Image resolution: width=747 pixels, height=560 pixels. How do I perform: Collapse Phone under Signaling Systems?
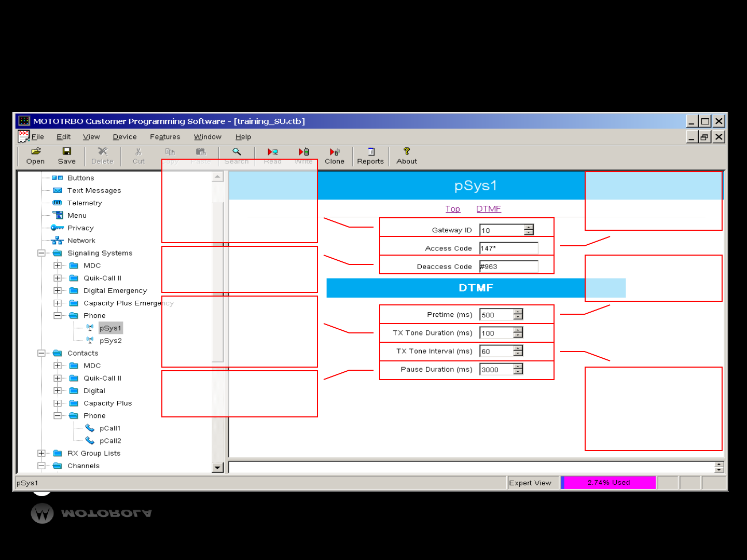(58, 315)
